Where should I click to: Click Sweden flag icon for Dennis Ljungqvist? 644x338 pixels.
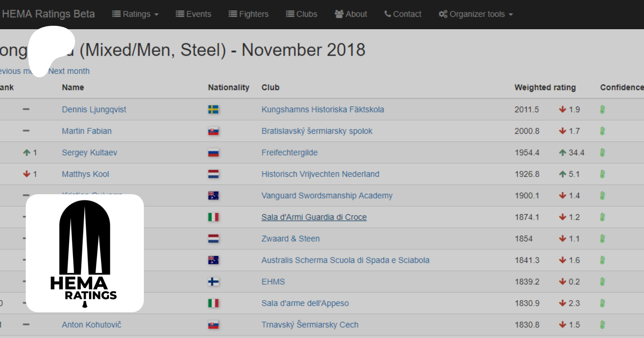(x=213, y=109)
